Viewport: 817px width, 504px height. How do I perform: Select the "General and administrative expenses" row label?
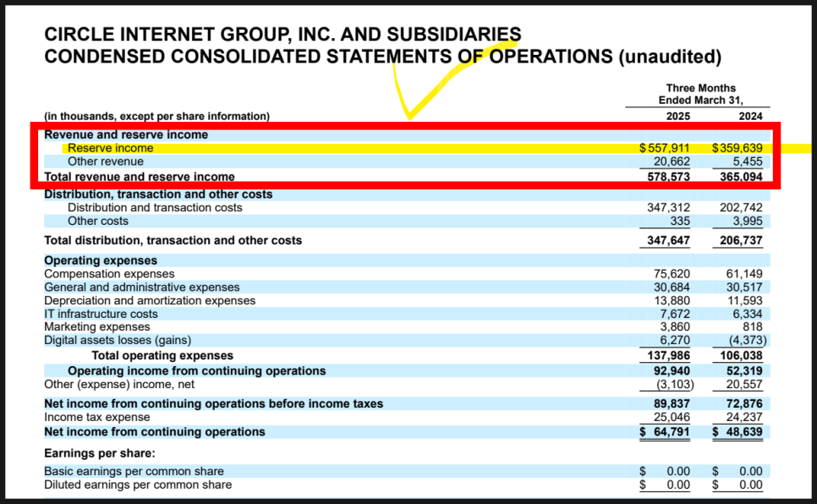tap(142, 288)
